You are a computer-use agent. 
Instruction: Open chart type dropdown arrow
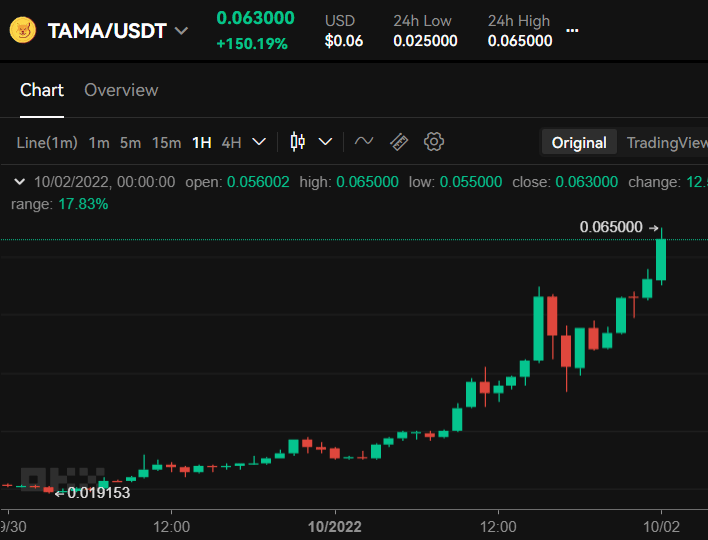coord(325,142)
